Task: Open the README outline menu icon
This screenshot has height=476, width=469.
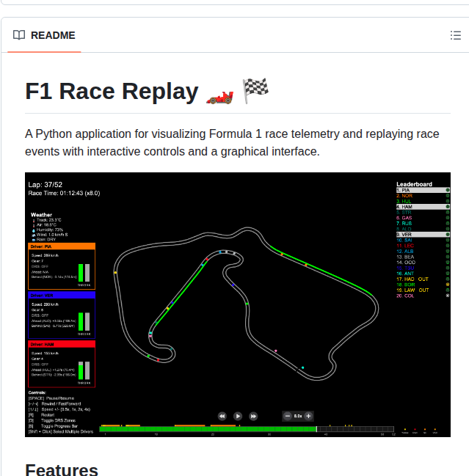Action: point(455,35)
